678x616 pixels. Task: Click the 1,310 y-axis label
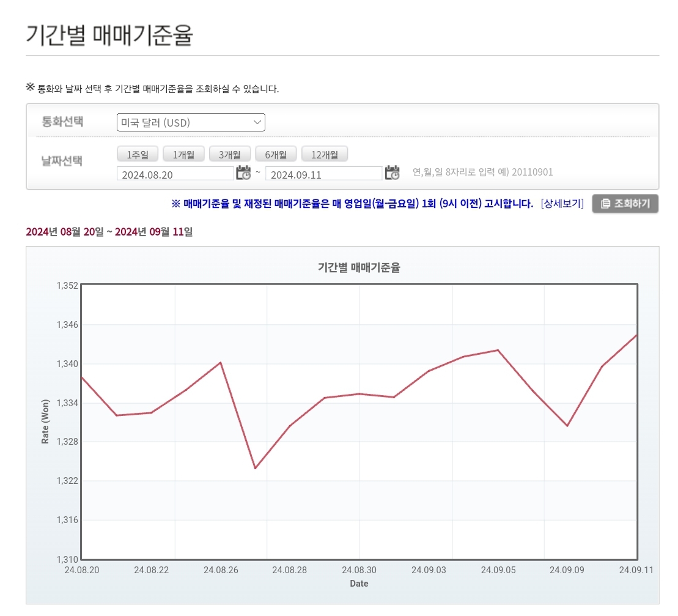coord(67,559)
